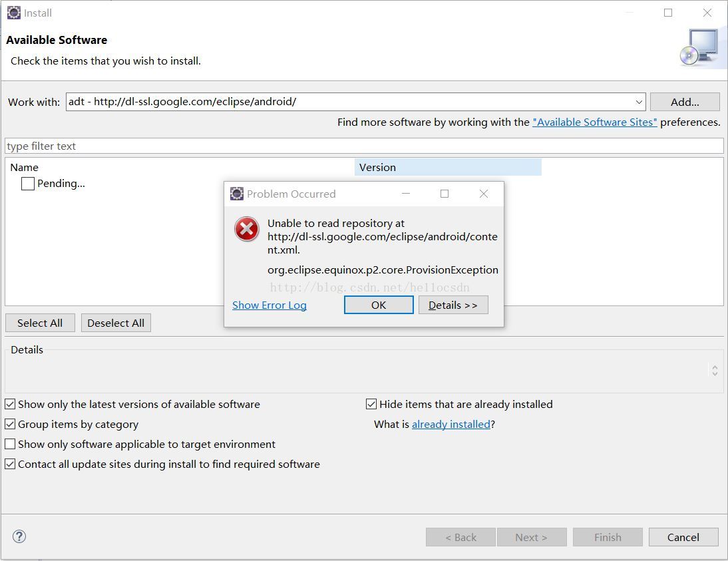This screenshot has width=728, height=561.
Task: Open the 'Work with' site dropdown
Action: pyautogui.click(x=639, y=102)
